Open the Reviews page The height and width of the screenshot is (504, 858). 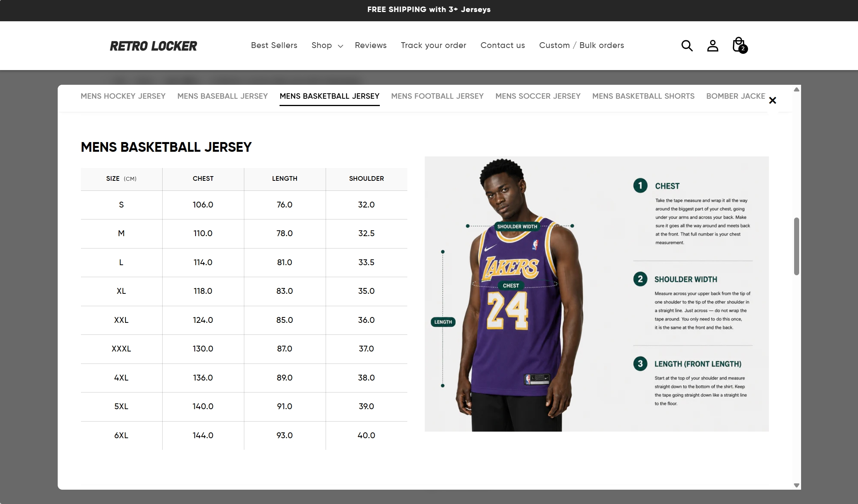point(371,45)
